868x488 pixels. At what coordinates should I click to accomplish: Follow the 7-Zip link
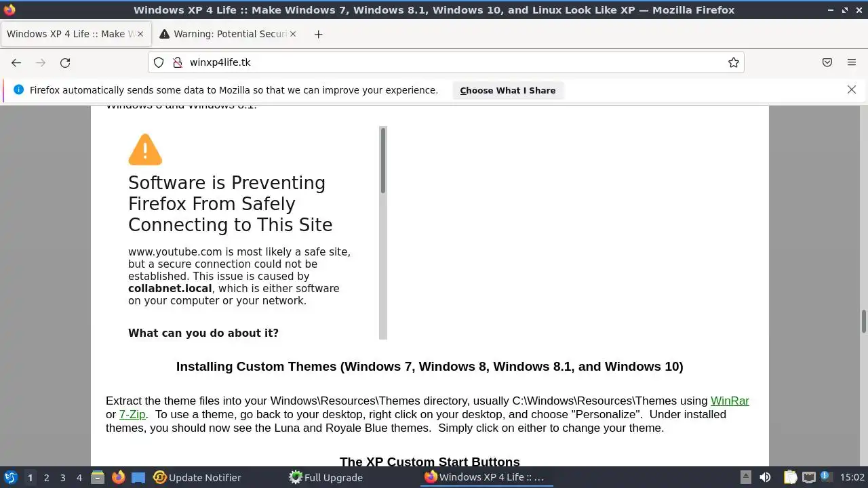point(132,414)
